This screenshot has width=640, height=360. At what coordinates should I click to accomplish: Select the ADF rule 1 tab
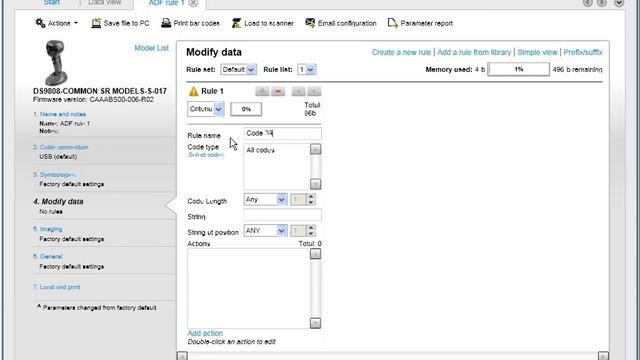click(x=166, y=3)
